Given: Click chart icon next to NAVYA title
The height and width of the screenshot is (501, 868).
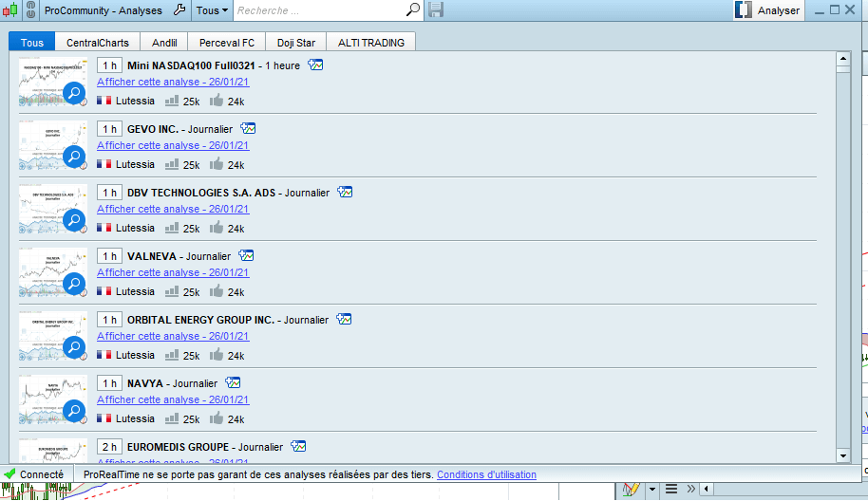Looking at the screenshot, I should click(233, 382).
